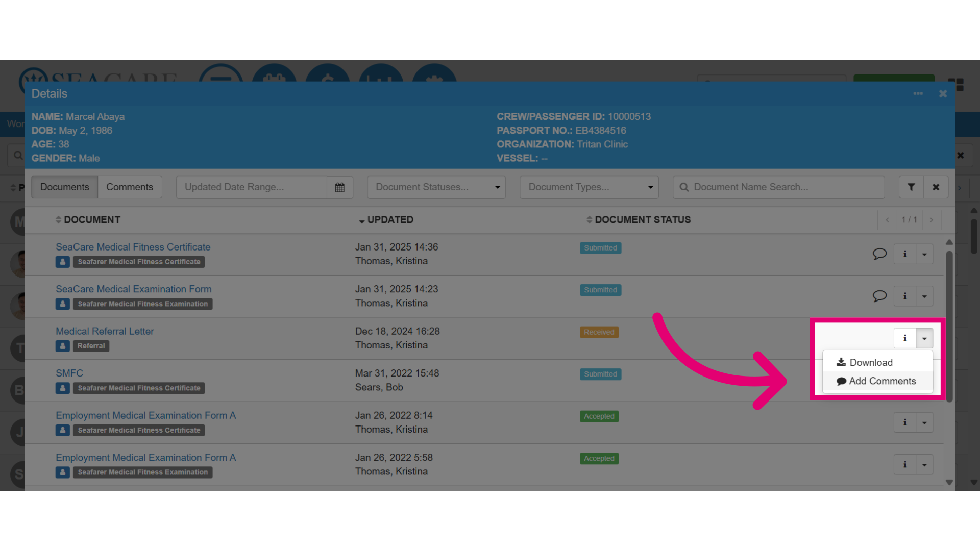
Task: Click the Received status badge
Action: pyautogui.click(x=599, y=332)
